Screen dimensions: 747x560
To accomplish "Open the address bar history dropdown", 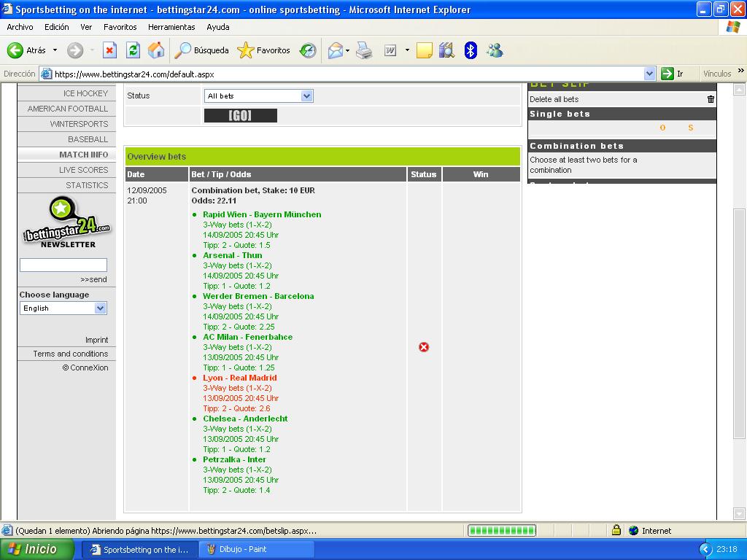I will pos(649,74).
